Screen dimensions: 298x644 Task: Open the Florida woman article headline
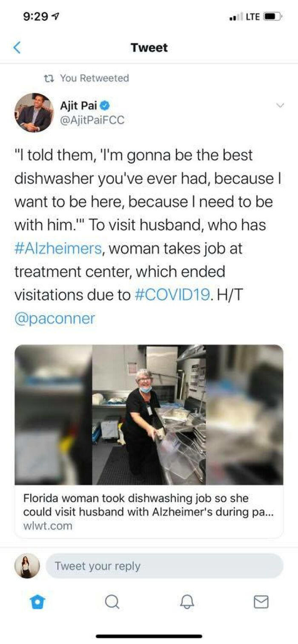149,505
